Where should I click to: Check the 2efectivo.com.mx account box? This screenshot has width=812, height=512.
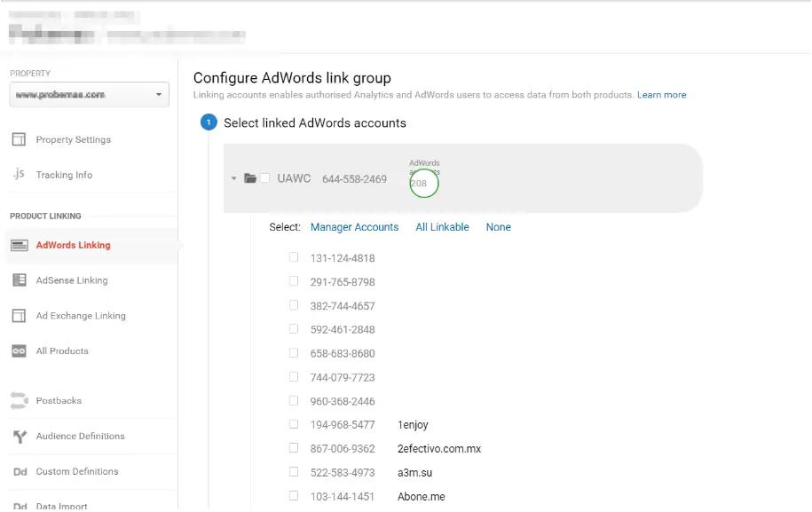coord(294,448)
